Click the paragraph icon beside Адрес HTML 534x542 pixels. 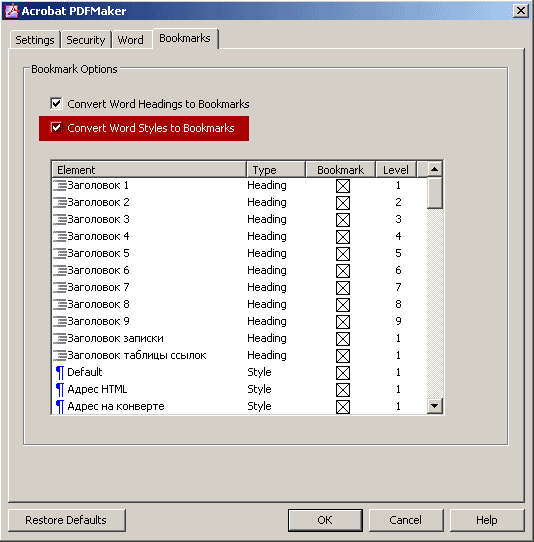click(60, 390)
